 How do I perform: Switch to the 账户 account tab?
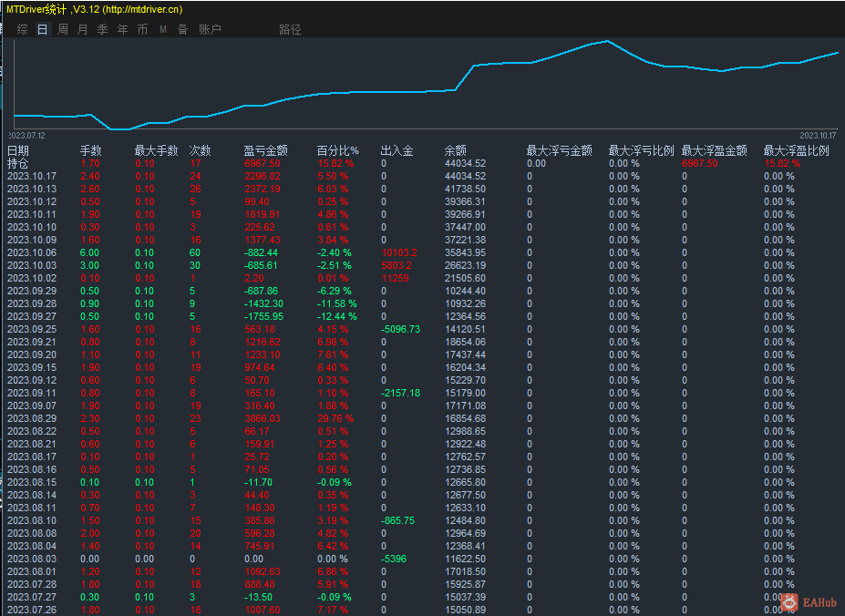tap(210, 29)
